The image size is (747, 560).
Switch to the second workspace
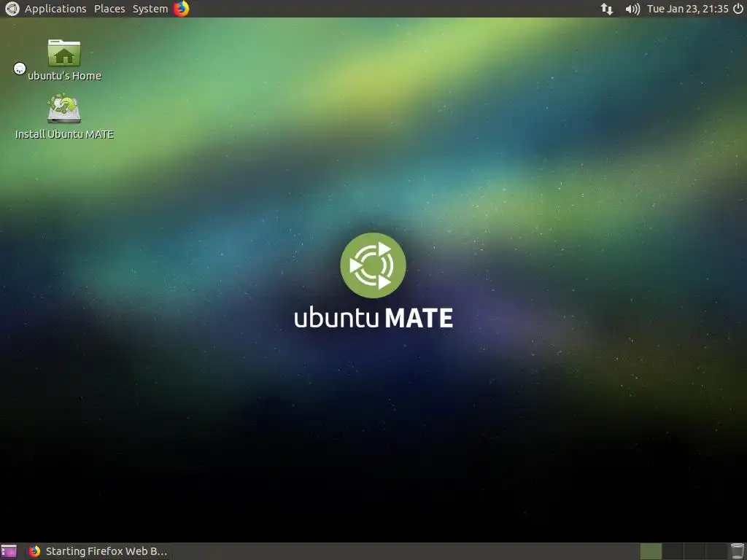tap(673, 551)
